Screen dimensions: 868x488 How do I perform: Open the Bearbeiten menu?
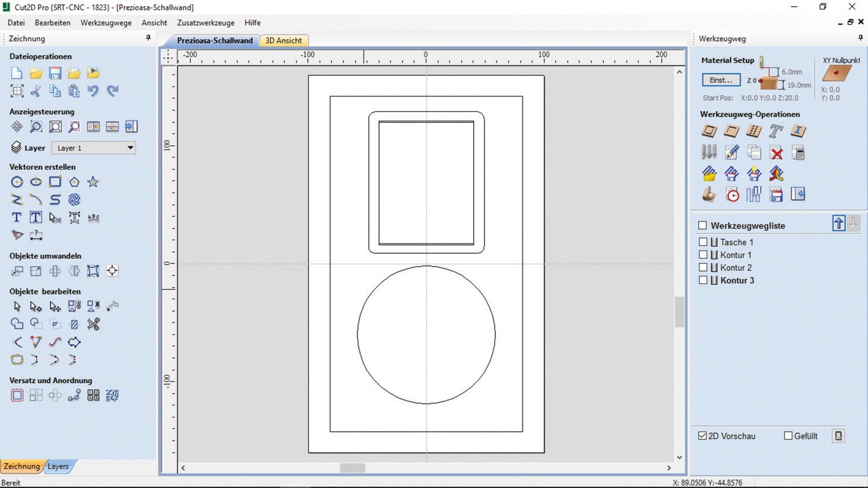(x=53, y=23)
